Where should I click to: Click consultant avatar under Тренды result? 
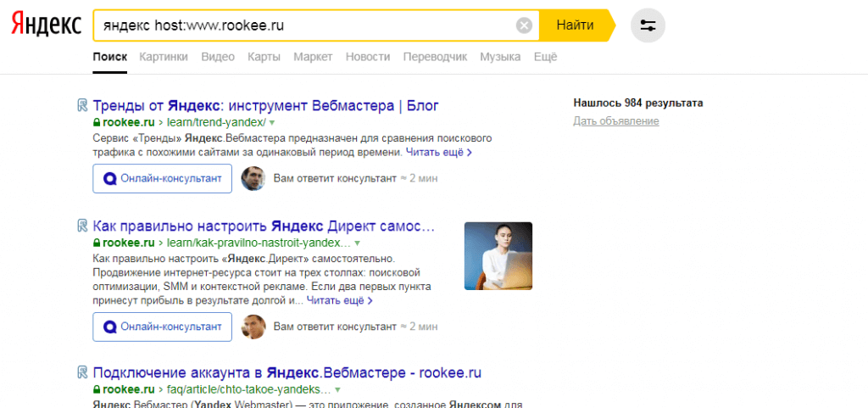253,178
